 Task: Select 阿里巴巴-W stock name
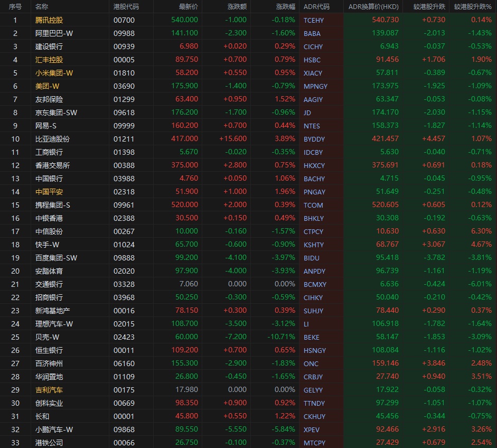click(x=54, y=33)
